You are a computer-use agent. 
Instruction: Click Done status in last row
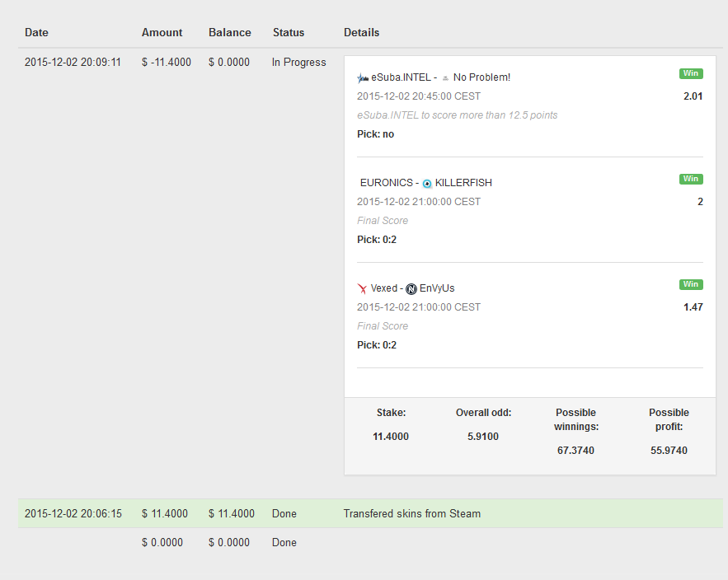click(284, 542)
